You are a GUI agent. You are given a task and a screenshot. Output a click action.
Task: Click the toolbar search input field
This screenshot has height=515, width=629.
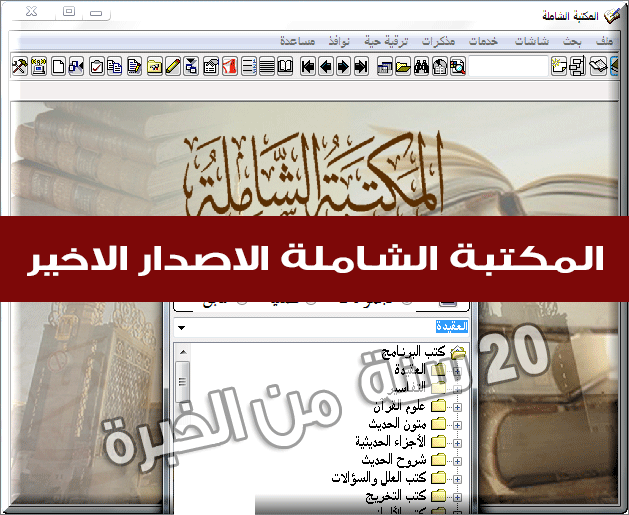508,66
